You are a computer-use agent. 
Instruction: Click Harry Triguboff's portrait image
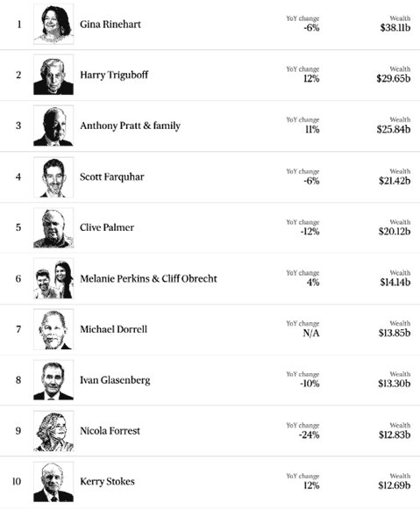point(53,75)
